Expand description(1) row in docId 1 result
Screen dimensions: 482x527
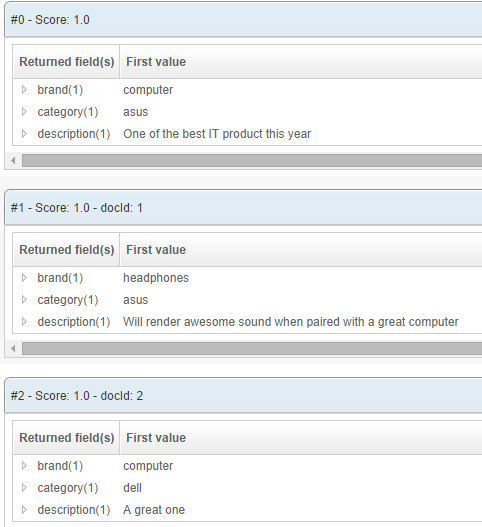[24, 322]
